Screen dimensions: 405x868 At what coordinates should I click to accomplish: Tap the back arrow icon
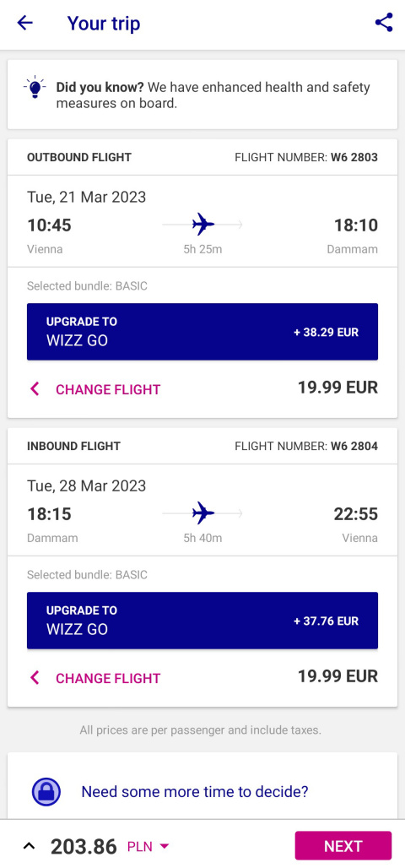25,23
